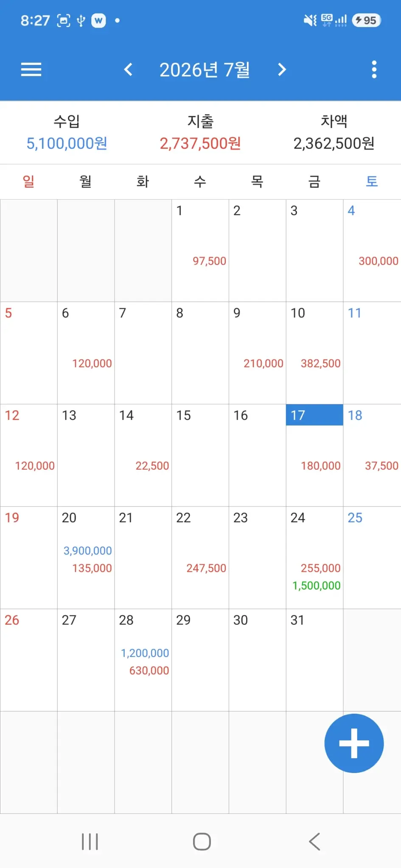Advance to next month with right chevron
The height and width of the screenshot is (868, 401).
coord(282,70)
